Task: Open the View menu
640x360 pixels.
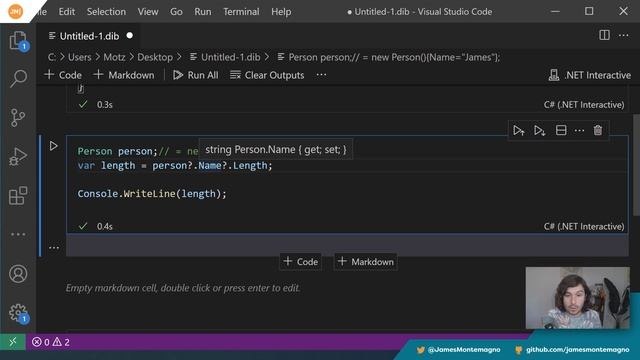Action: pyautogui.click(x=148, y=11)
